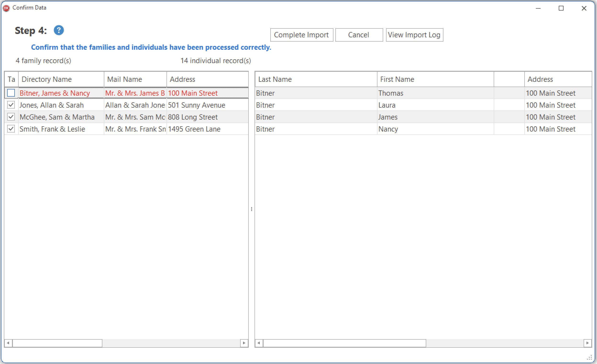The height and width of the screenshot is (364, 597).
Task: Click the Cancel button
Action: [x=359, y=35]
